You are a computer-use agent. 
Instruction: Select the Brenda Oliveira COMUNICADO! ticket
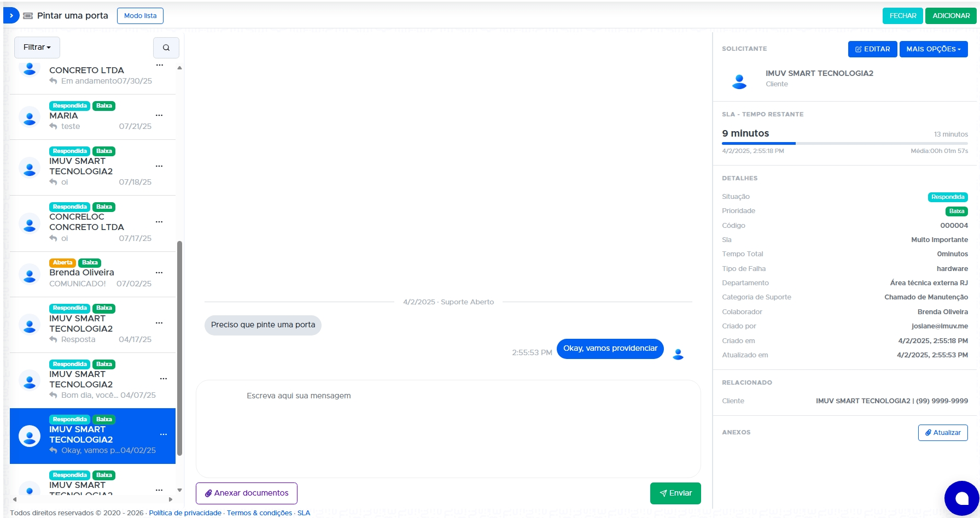tap(93, 274)
